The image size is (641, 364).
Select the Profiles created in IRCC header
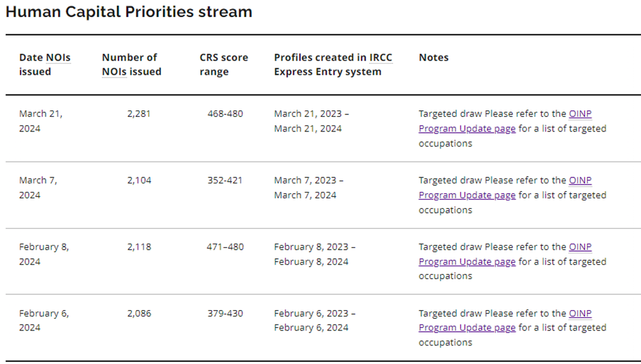pyautogui.click(x=333, y=64)
